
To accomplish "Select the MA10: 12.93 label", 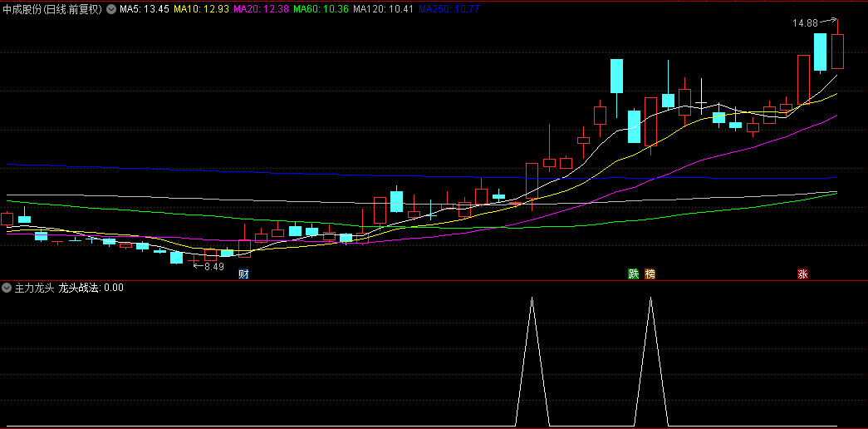I will pos(200,9).
